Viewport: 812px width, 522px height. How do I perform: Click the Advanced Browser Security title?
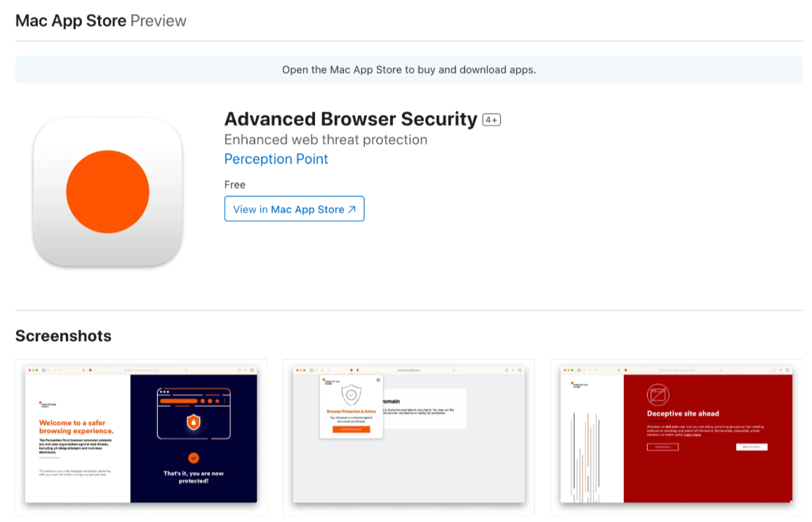[351, 119]
